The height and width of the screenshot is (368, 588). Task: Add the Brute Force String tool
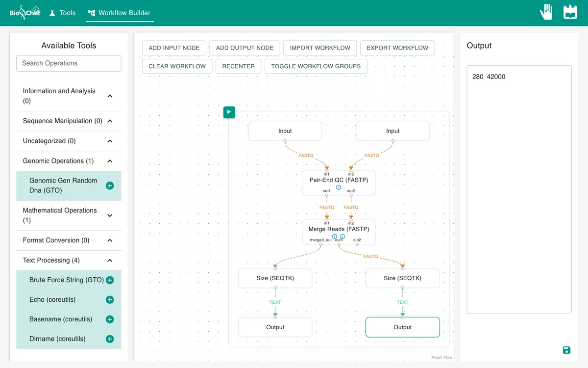click(x=110, y=280)
